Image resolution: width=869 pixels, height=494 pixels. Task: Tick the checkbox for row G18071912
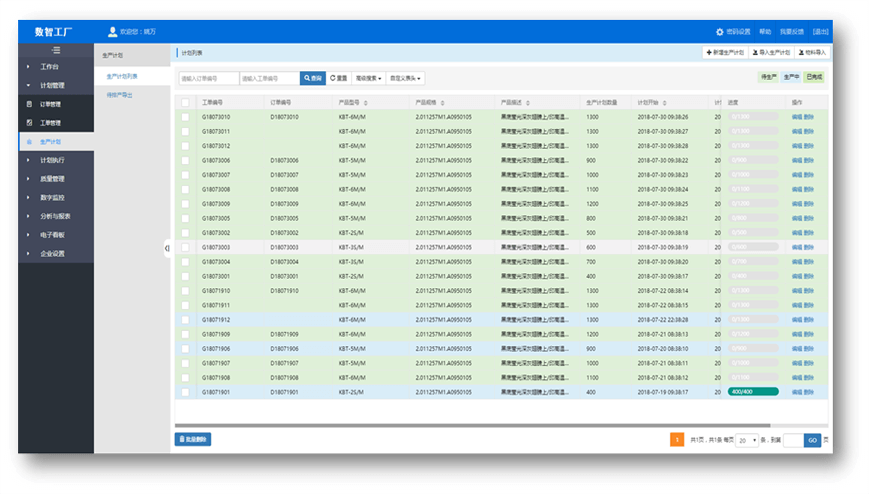click(185, 320)
